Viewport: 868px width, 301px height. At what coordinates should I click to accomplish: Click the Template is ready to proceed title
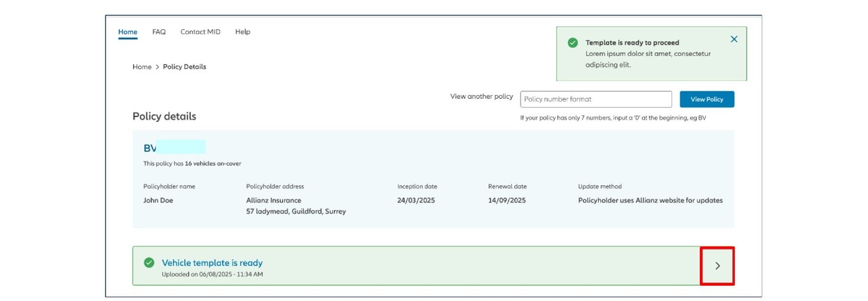point(632,43)
